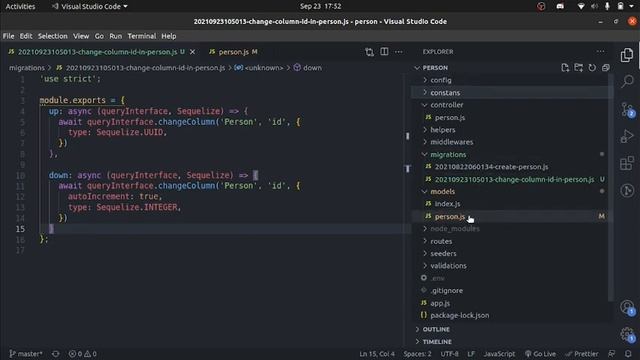
Task: Click the UTF-8 encoding indicator
Action: point(449,354)
